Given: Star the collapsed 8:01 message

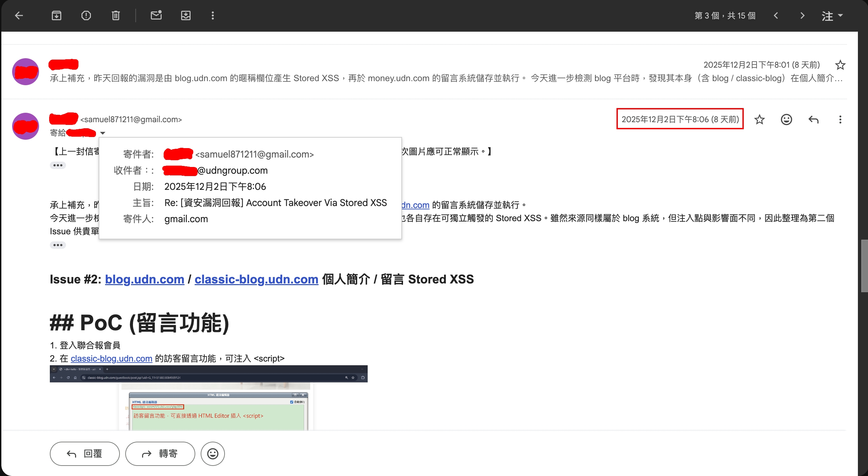Looking at the screenshot, I should 840,65.
